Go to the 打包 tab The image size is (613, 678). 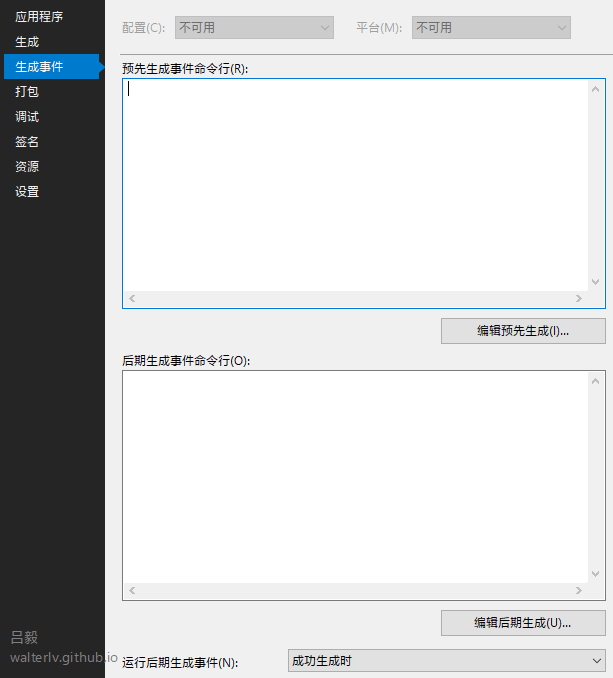27,92
